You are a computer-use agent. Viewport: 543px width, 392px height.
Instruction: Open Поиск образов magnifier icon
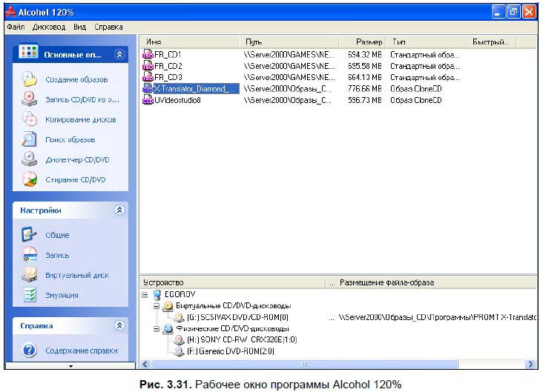(30, 139)
